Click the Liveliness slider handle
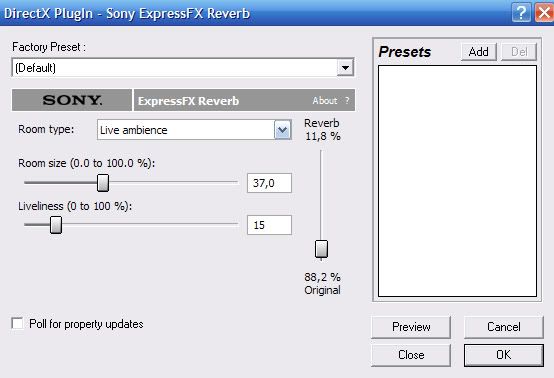Screen dimensions: 554x378 click(55, 225)
